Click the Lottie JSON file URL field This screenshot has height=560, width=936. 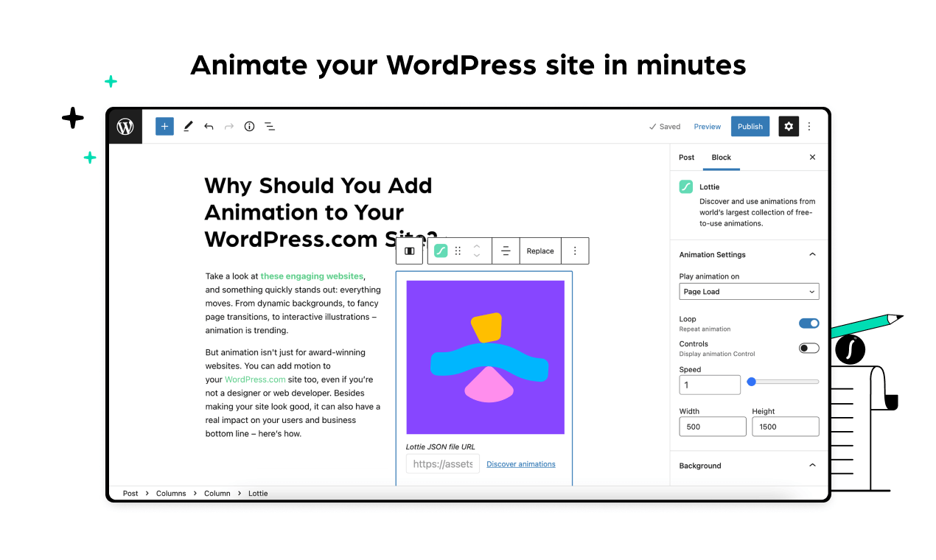pyautogui.click(x=443, y=464)
